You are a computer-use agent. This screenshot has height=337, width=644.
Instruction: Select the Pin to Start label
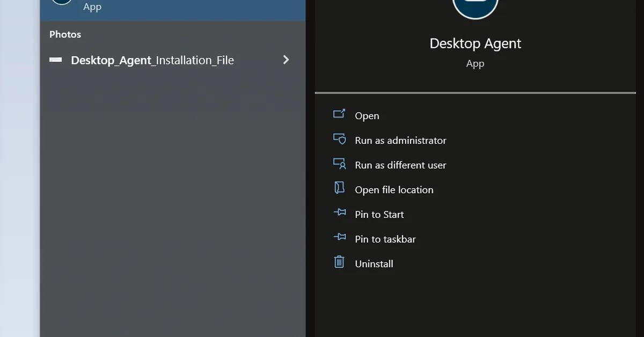point(379,215)
